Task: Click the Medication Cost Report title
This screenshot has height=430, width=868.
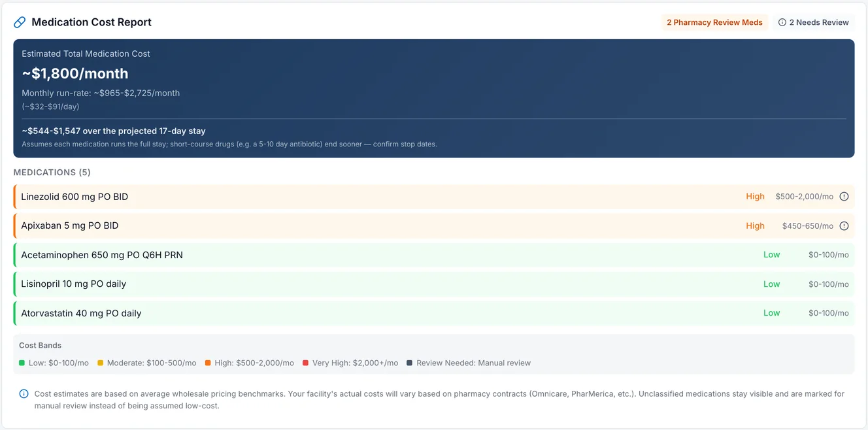Action: click(x=92, y=22)
